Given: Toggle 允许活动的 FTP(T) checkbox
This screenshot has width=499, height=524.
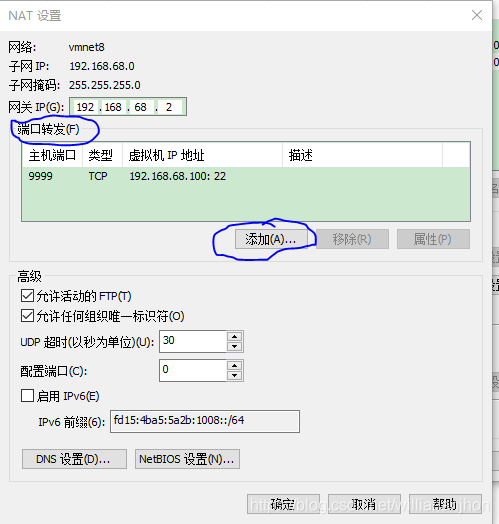Looking at the screenshot, I should 27,296.
